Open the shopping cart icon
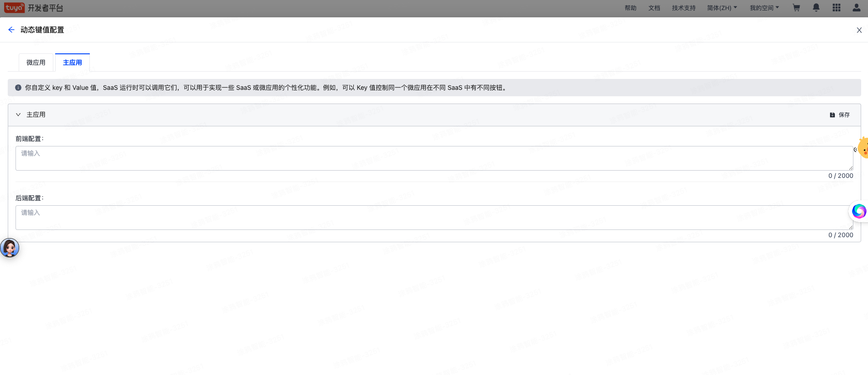 click(796, 8)
